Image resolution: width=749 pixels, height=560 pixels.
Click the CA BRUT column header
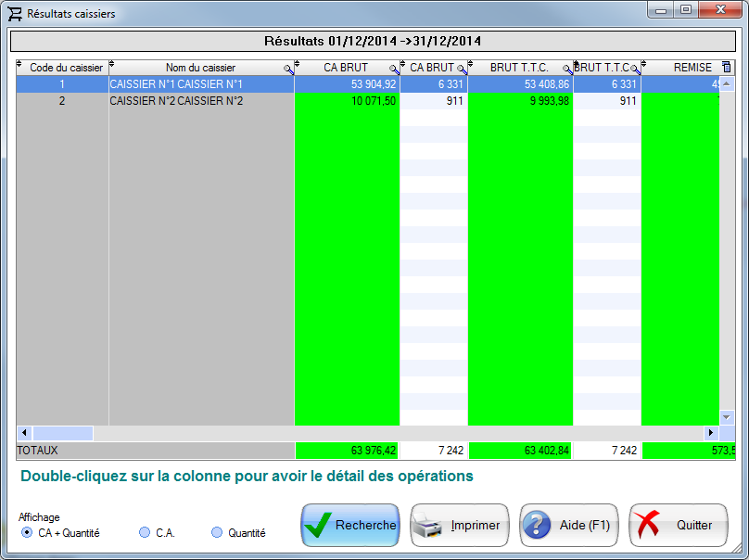click(x=343, y=67)
